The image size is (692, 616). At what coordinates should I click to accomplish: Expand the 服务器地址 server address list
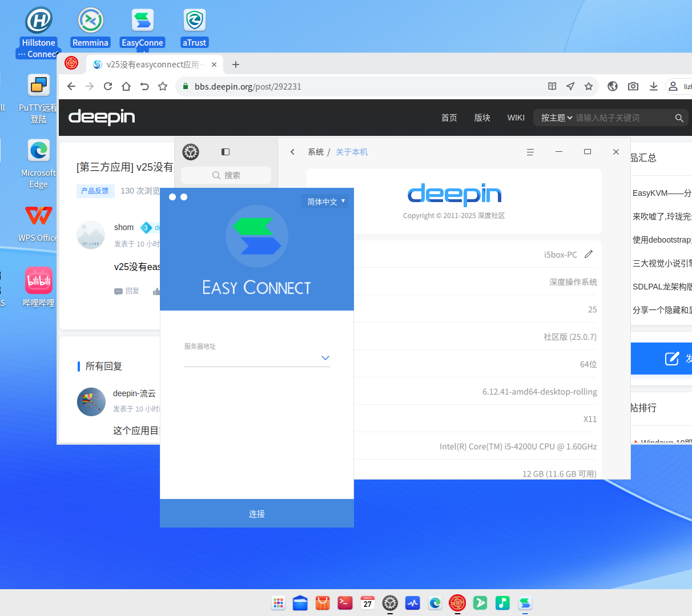pyautogui.click(x=325, y=358)
